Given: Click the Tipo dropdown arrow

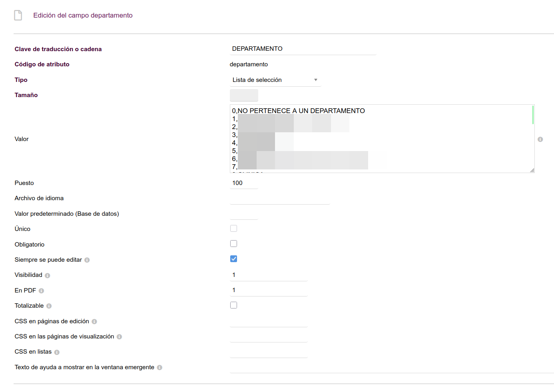Looking at the screenshot, I should (x=315, y=80).
